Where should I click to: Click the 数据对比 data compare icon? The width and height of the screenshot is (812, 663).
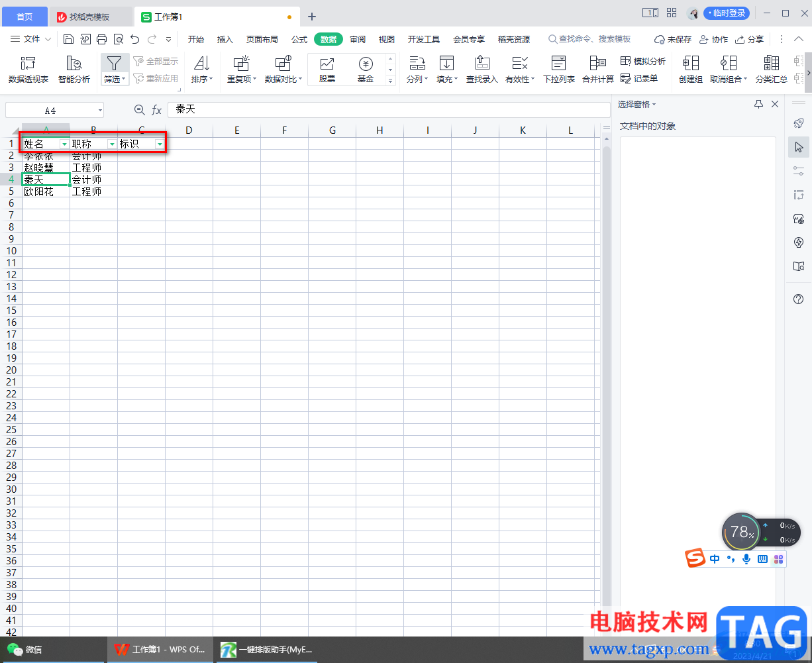283,64
